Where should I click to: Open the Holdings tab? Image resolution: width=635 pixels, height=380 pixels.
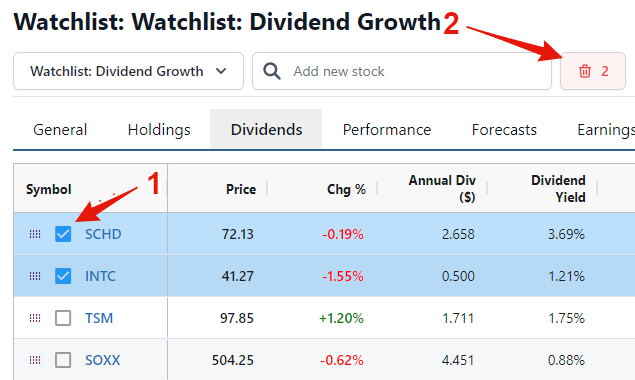159,130
